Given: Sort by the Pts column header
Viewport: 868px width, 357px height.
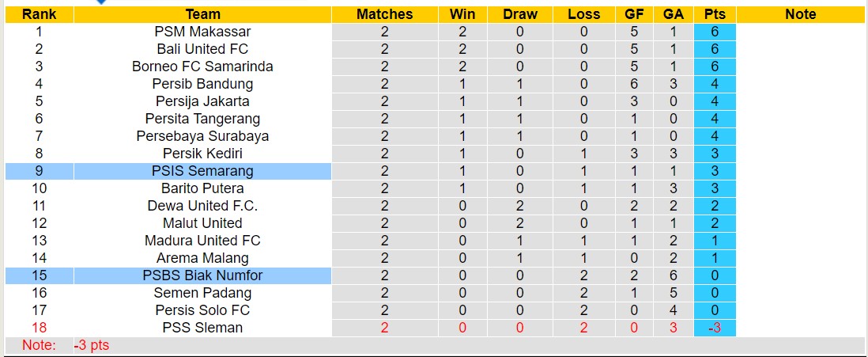Looking at the screenshot, I should click(x=715, y=14).
